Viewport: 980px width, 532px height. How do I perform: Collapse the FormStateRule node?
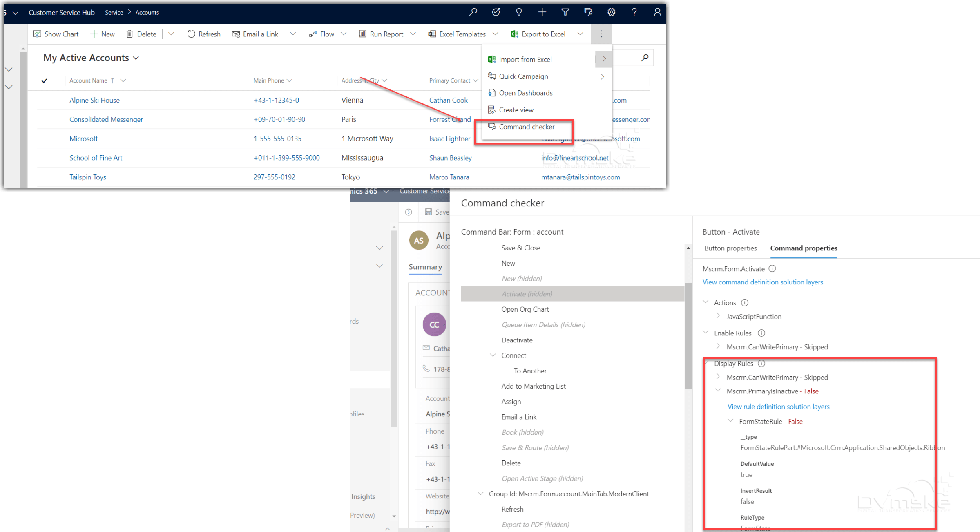click(x=730, y=421)
